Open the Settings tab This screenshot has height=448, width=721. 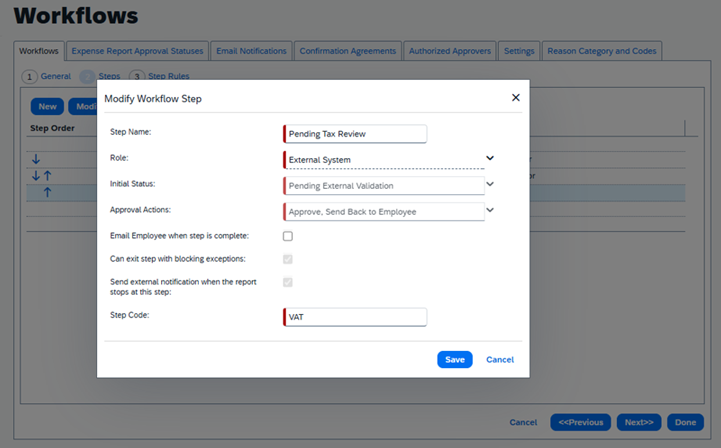[x=519, y=51]
